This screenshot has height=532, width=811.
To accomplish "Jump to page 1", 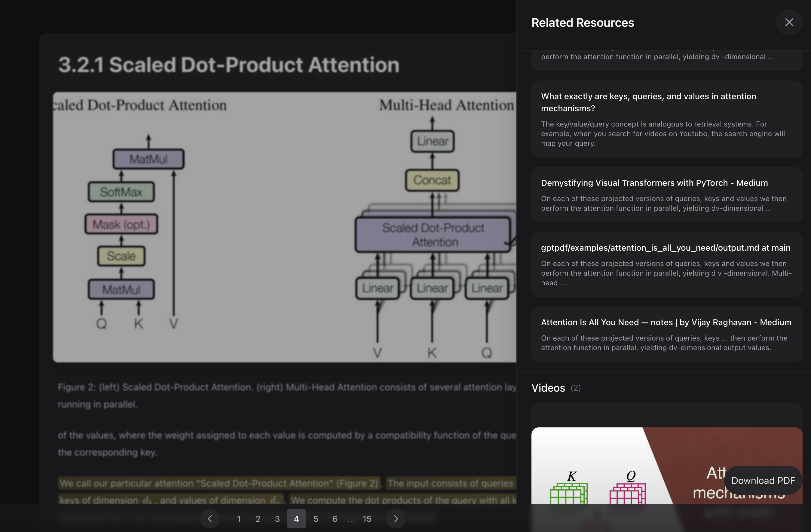I will [239, 519].
